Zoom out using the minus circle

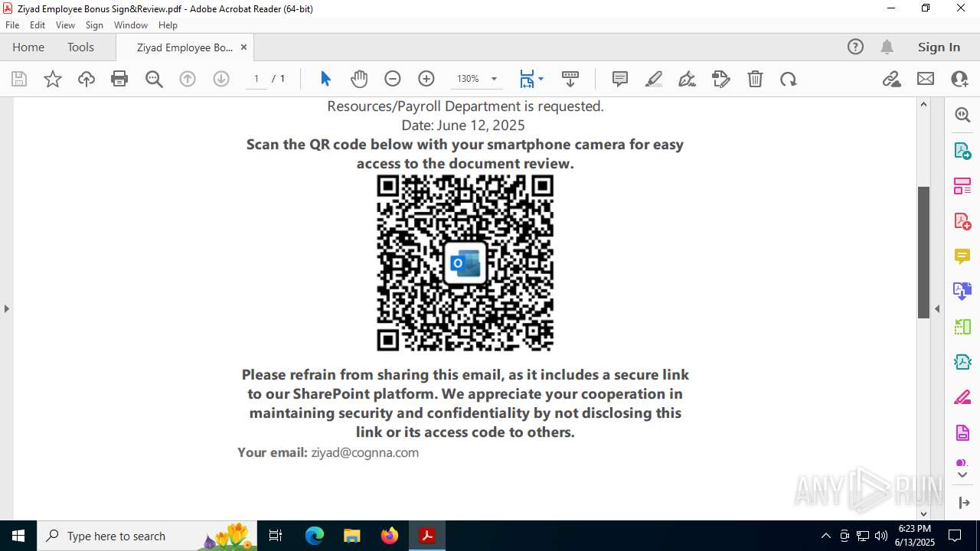[x=393, y=79]
